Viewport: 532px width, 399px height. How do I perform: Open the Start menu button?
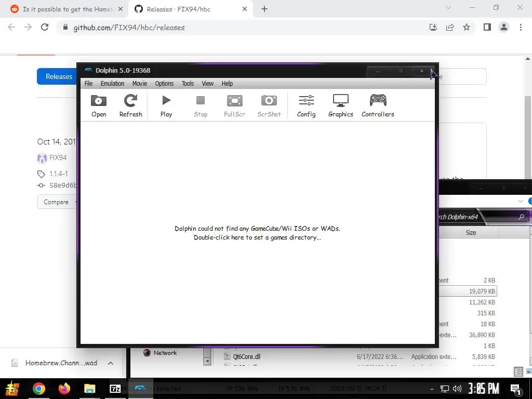click(12, 389)
